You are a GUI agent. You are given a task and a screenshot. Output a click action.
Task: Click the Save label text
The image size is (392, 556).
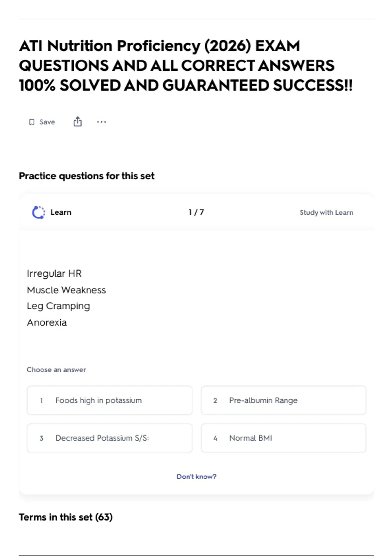point(47,122)
